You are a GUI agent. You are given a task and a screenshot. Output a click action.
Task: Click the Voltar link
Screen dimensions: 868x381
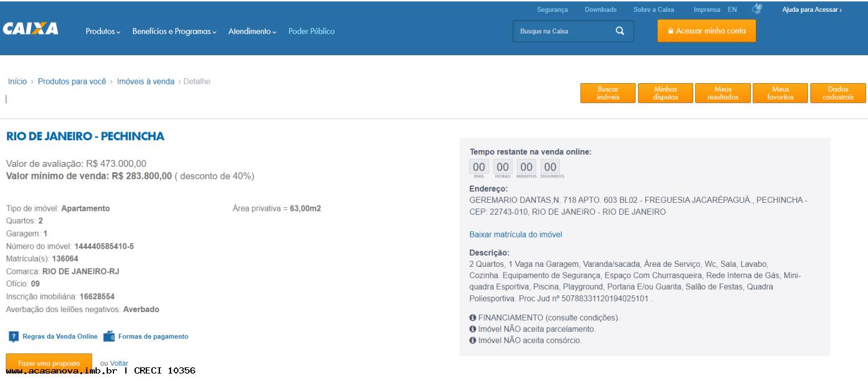(119, 364)
